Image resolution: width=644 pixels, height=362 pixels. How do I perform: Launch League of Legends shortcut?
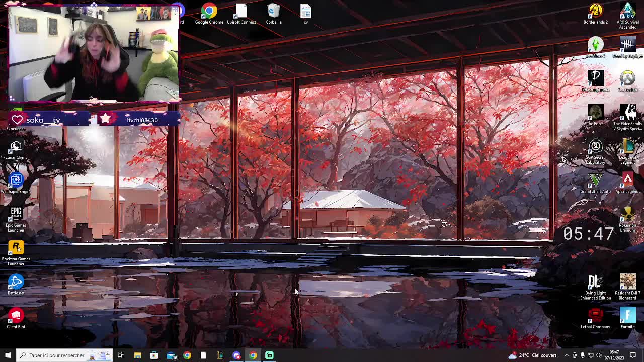coord(627,152)
